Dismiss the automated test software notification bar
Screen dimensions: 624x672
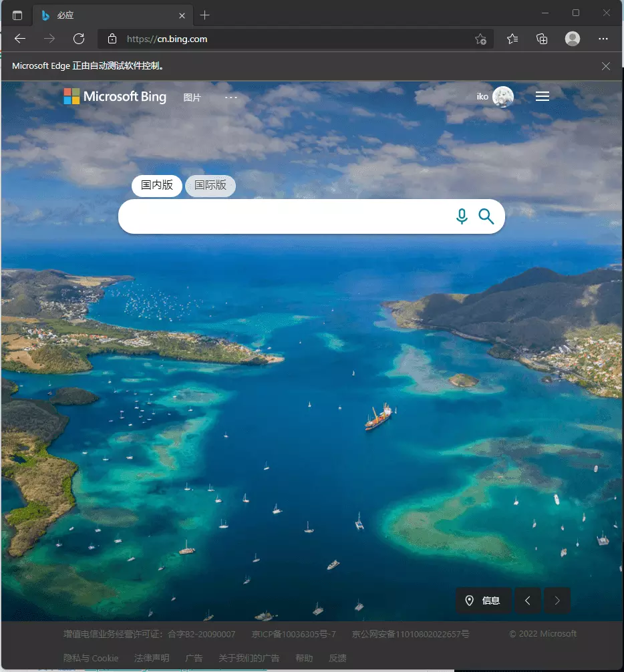pyautogui.click(x=606, y=66)
